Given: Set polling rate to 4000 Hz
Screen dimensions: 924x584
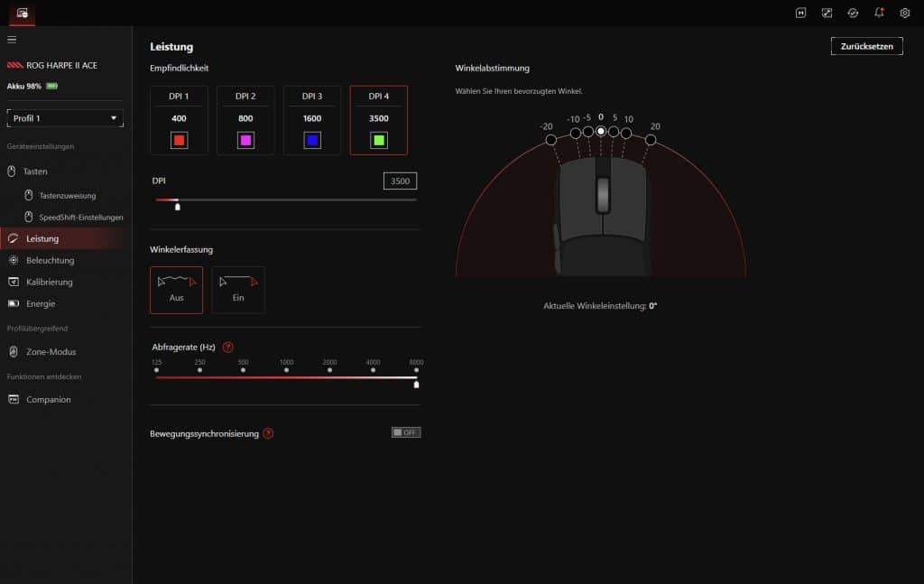Looking at the screenshot, I should (373, 370).
